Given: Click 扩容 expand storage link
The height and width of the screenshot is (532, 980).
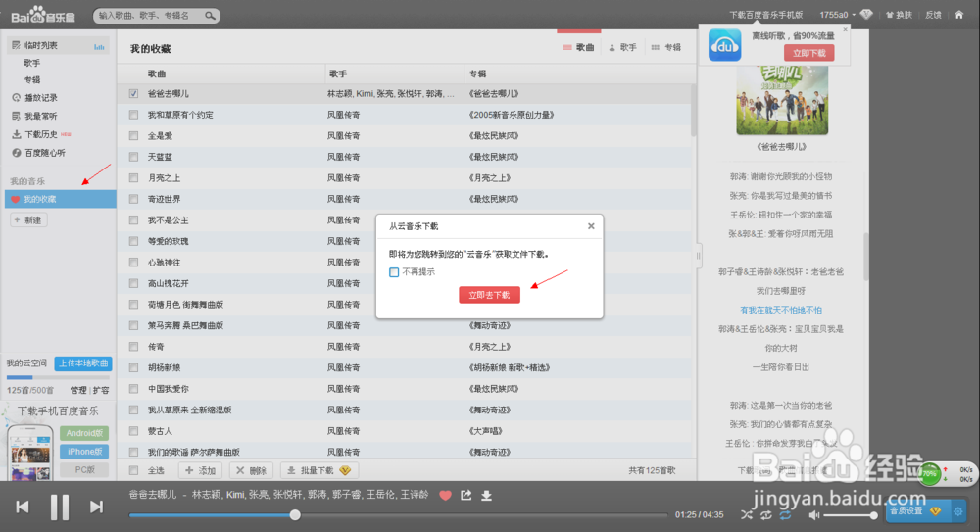Looking at the screenshot, I should tap(101, 390).
